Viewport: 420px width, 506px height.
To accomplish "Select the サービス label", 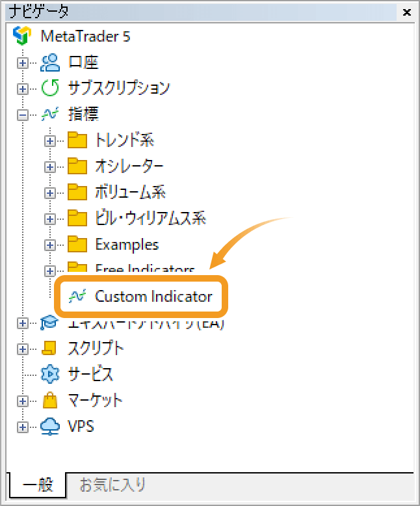I will 90,375.
